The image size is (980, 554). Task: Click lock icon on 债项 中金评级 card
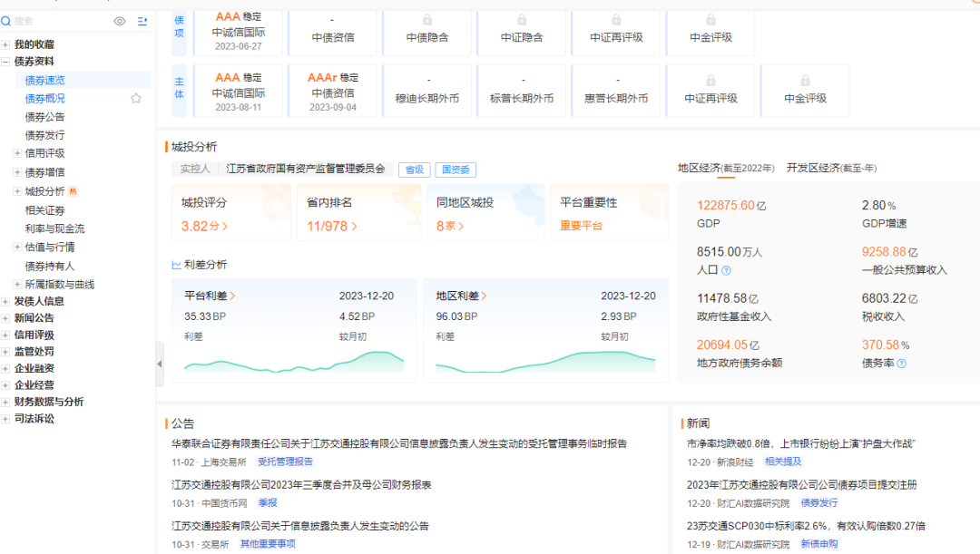coord(710,20)
